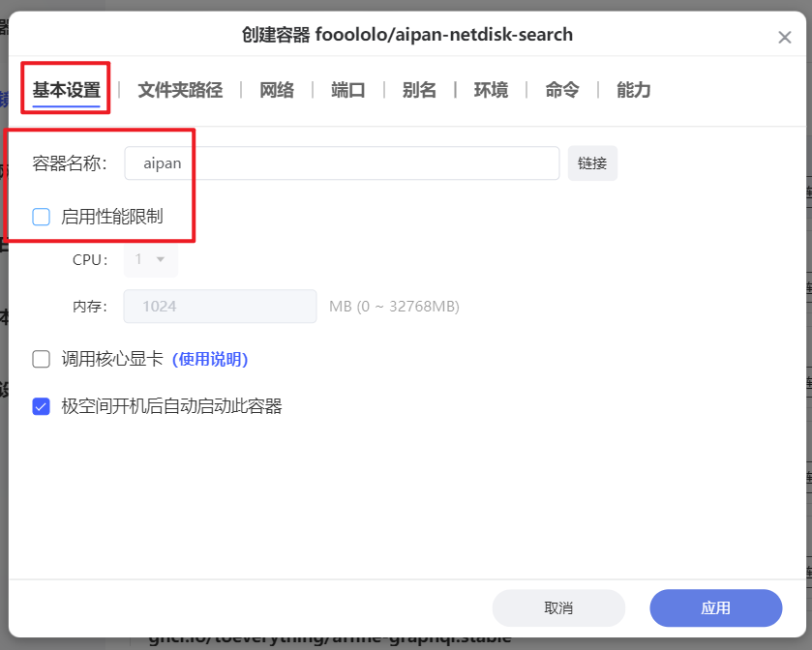The image size is (812, 650).
Task: Click the 取消 button to cancel
Action: point(558,608)
